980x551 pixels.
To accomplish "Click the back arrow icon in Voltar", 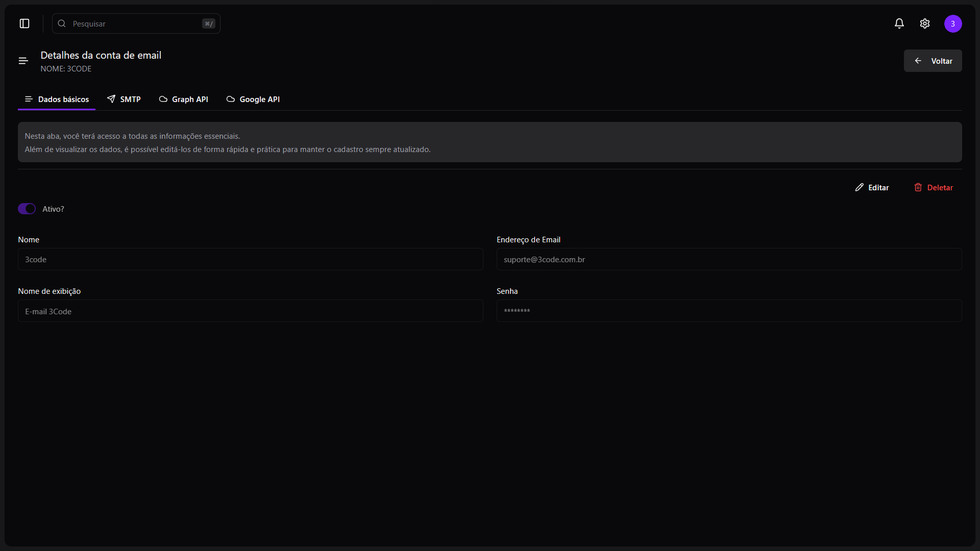I will pos(918,61).
